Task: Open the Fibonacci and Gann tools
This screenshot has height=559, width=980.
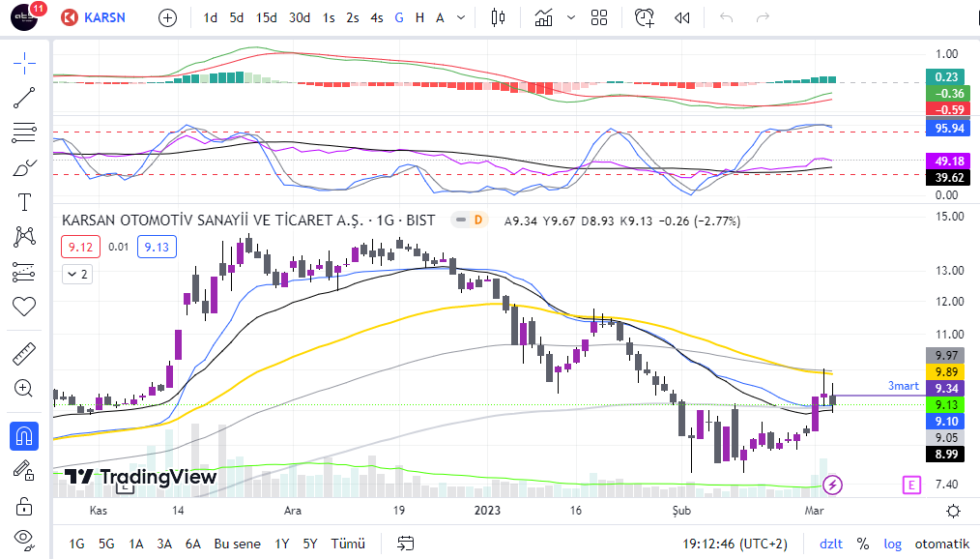Action: click(24, 132)
